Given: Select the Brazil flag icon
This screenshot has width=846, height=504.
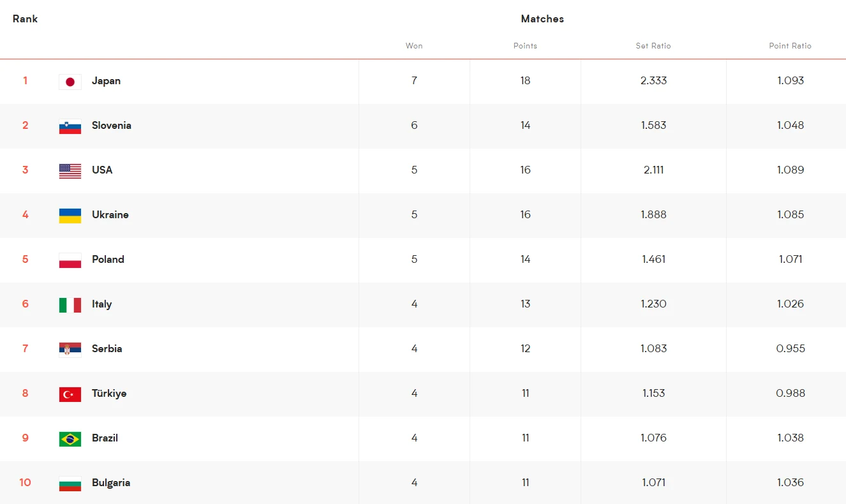Looking at the screenshot, I should 70,439.
